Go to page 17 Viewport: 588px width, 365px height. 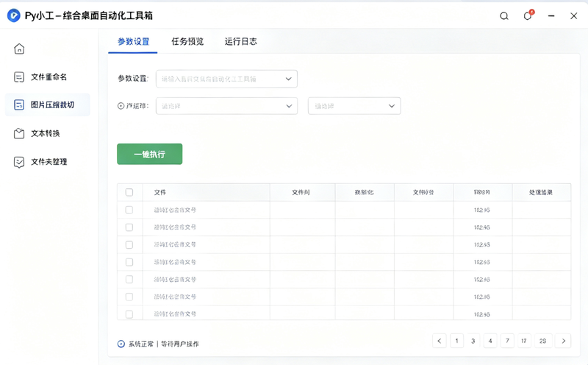tap(524, 341)
